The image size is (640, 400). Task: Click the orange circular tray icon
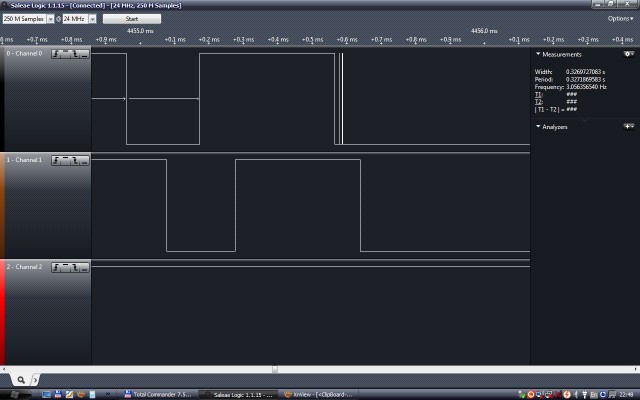click(x=567, y=395)
